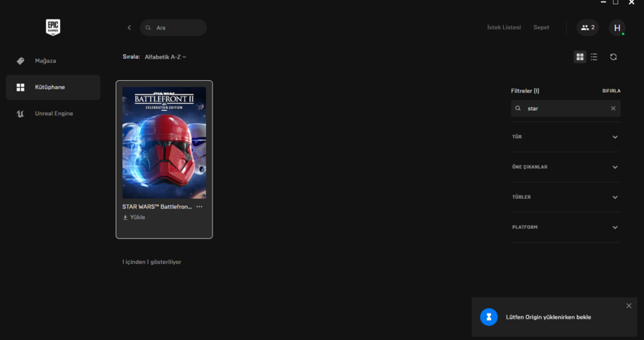Click the Ara search field
644x340 pixels.
click(x=173, y=27)
